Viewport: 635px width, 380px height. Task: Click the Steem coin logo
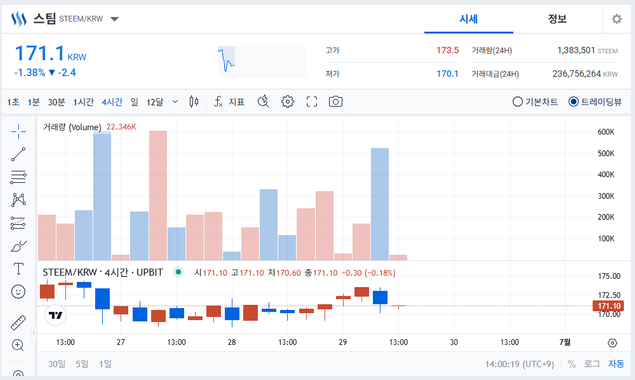[19, 19]
